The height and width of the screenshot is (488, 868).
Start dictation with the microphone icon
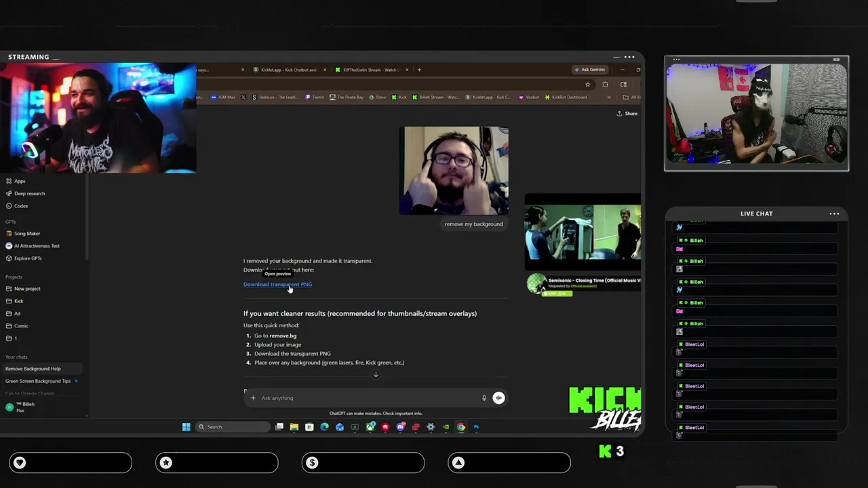(x=484, y=398)
